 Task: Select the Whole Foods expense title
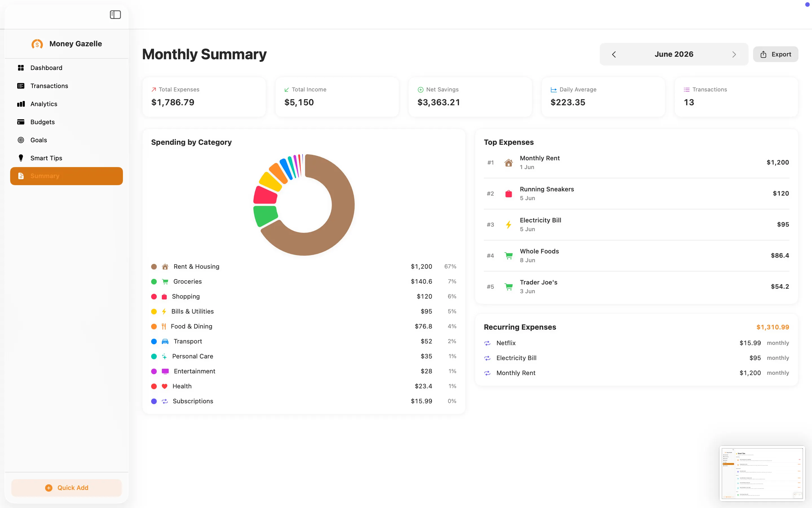click(x=539, y=251)
